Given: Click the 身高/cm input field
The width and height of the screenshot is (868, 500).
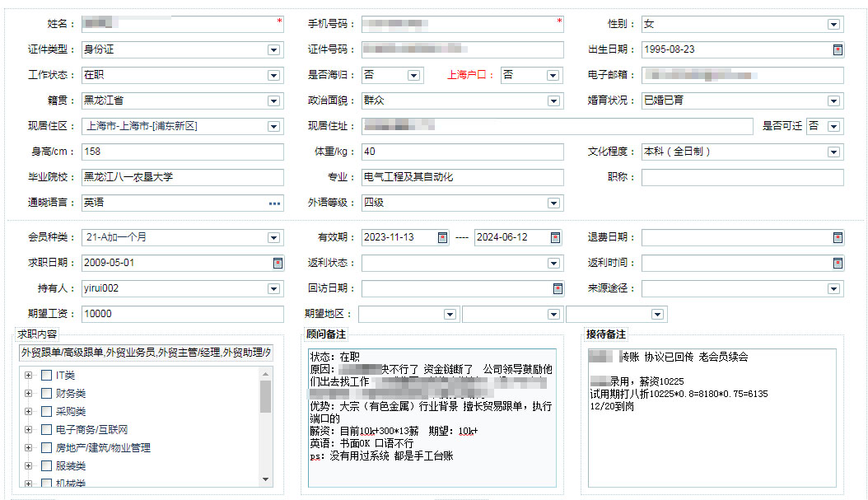Looking at the screenshot, I should [183, 152].
